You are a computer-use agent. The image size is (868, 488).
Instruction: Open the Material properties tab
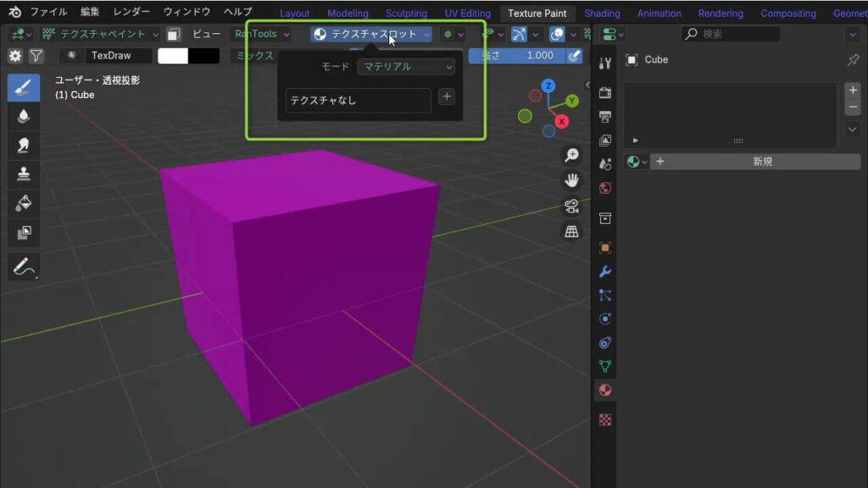click(x=605, y=390)
